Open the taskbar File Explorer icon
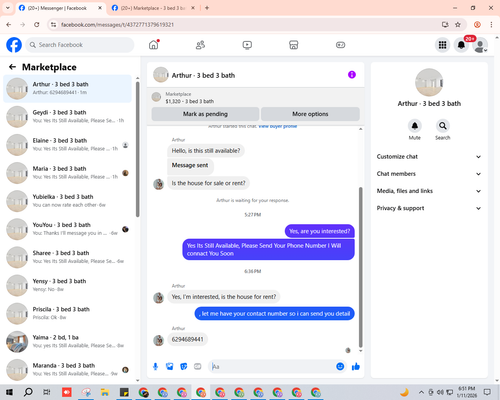This screenshot has width=500, height=400. pyautogui.click(x=105, y=392)
